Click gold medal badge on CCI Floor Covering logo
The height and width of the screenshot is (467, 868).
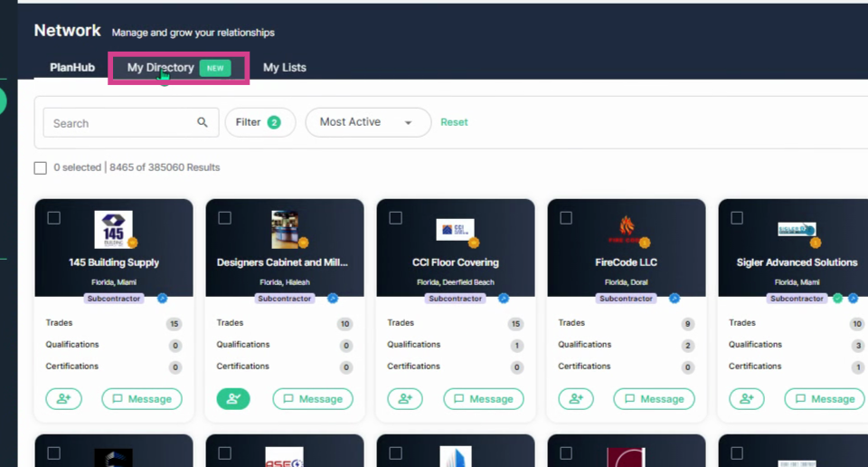pyautogui.click(x=473, y=243)
